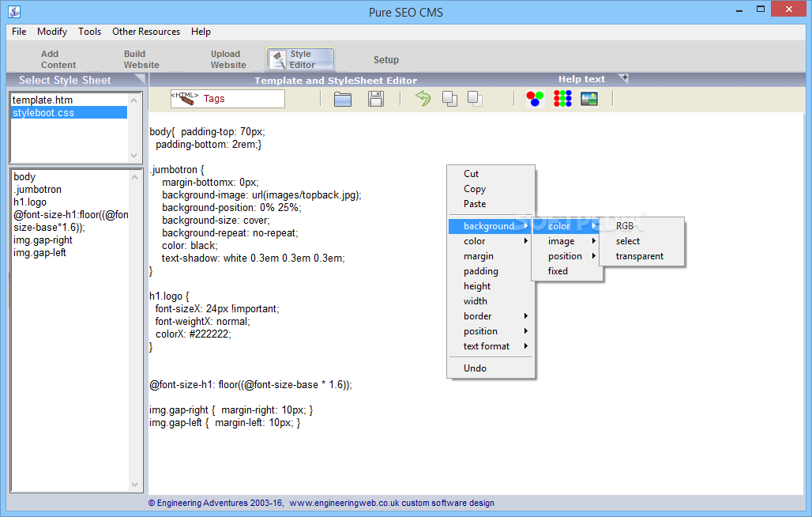
Task: Click www.engineeringweb.co.uk in the footer
Action: click(x=344, y=503)
